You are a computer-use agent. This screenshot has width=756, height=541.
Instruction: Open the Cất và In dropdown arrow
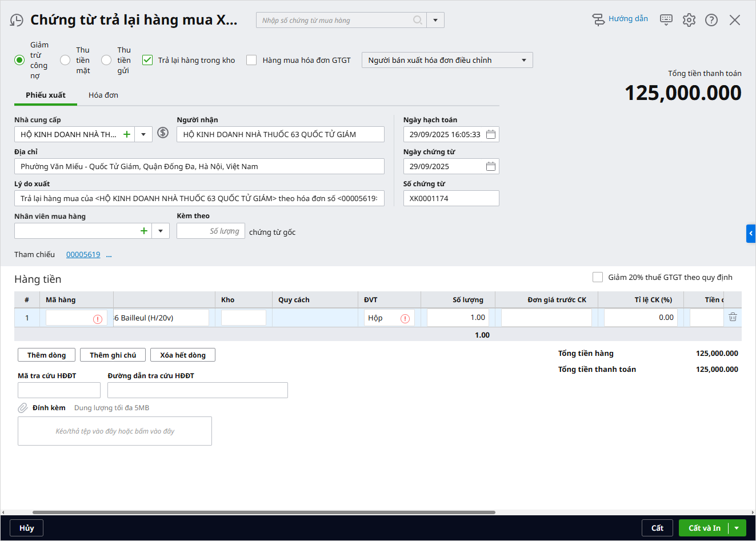(x=737, y=528)
